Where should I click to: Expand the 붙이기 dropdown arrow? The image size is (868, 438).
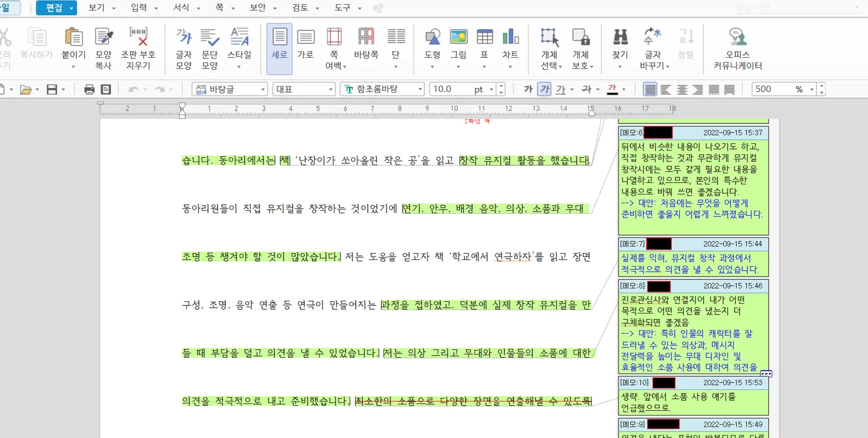(x=73, y=67)
